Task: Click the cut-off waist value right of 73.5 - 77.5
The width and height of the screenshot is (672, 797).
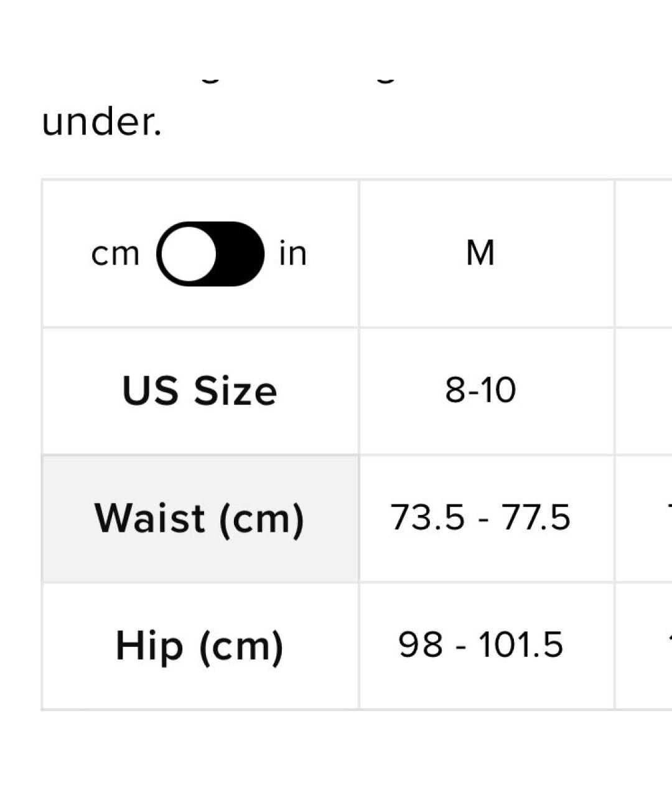Action: (647, 518)
